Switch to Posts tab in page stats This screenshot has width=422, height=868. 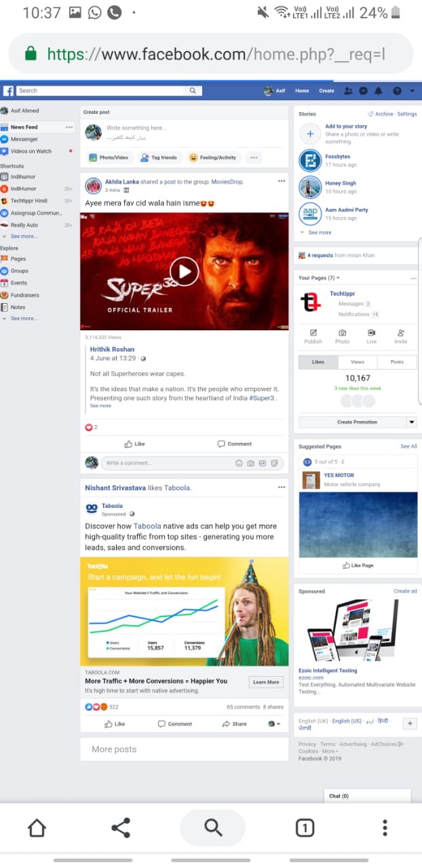397,362
